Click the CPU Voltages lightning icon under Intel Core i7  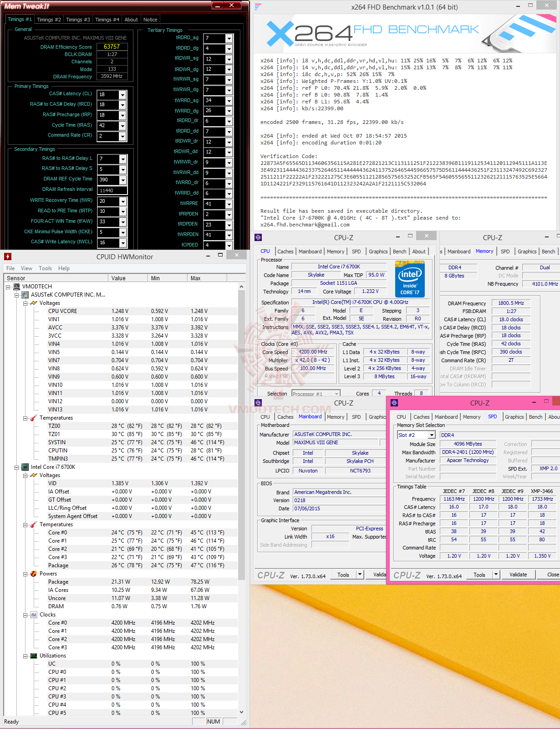click(34, 475)
